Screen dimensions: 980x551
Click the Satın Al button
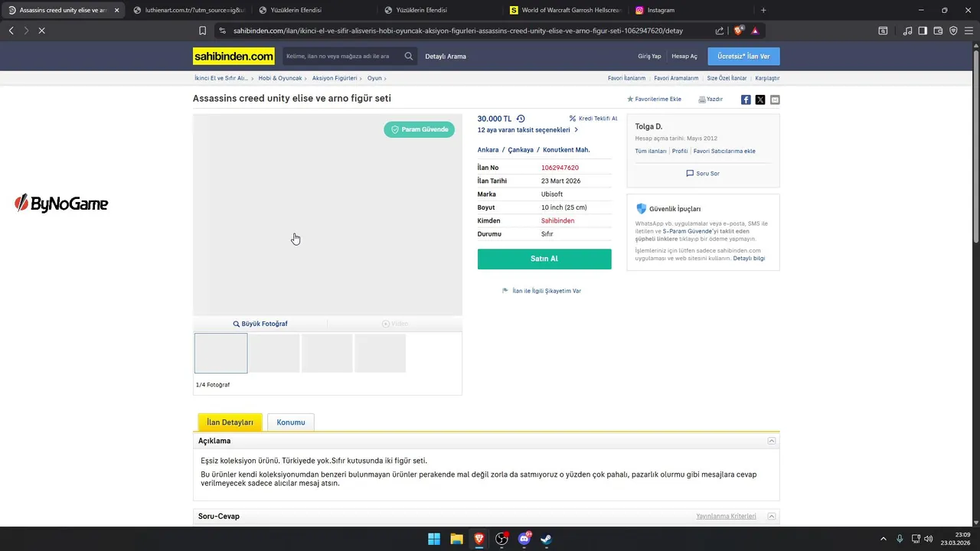click(x=544, y=259)
